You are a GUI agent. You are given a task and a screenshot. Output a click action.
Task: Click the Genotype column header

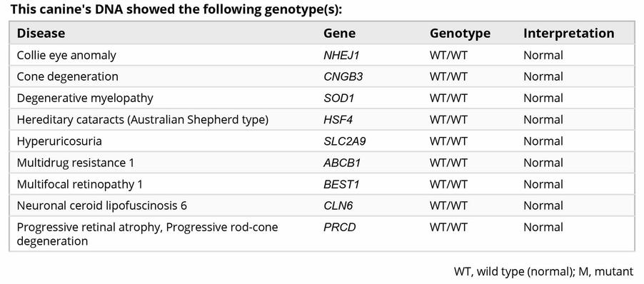460,34
